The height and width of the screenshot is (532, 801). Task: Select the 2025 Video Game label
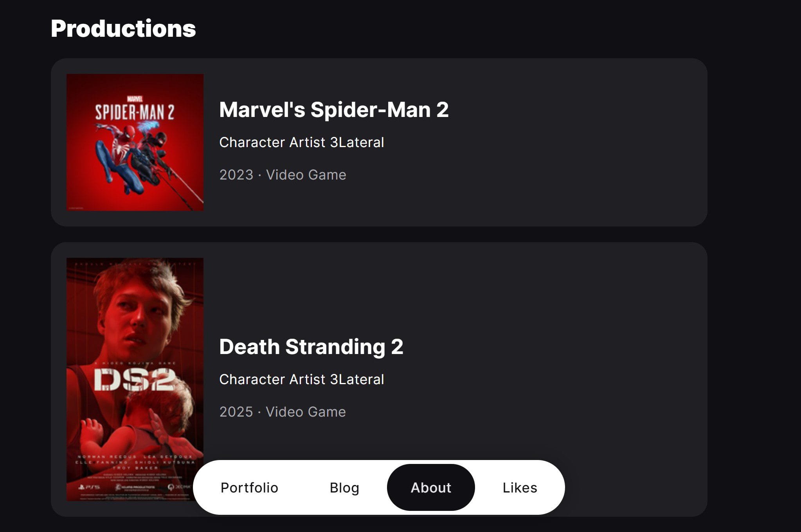pos(283,412)
